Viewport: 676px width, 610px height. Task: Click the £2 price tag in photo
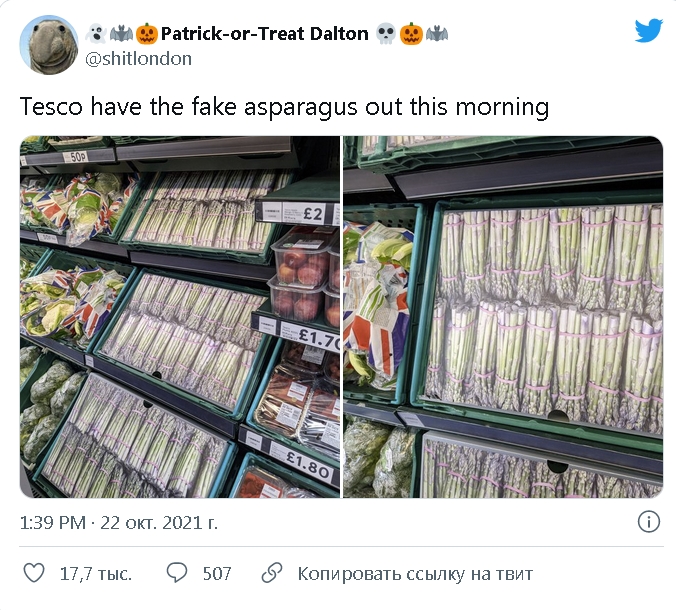tap(314, 213)
